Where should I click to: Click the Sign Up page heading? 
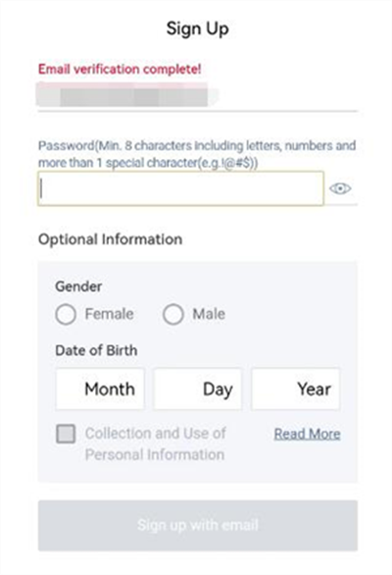click(198, 28)
